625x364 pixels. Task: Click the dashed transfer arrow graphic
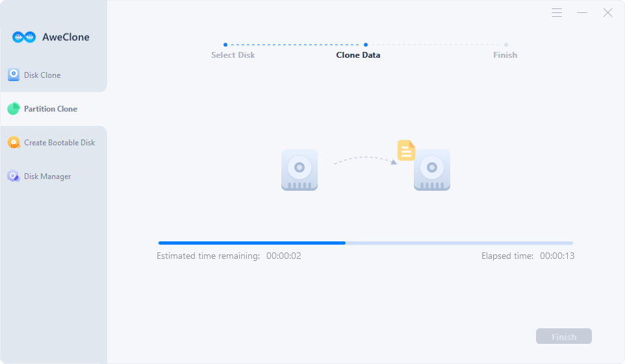point(366,160)
